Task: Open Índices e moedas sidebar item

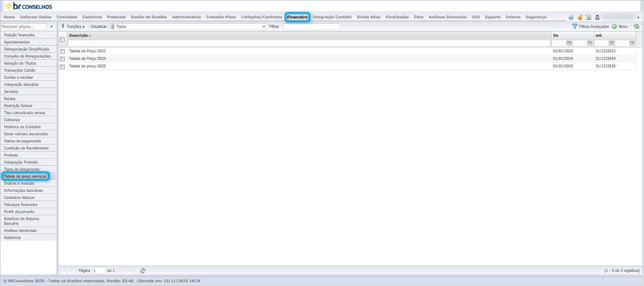Action: click(29, 183)
